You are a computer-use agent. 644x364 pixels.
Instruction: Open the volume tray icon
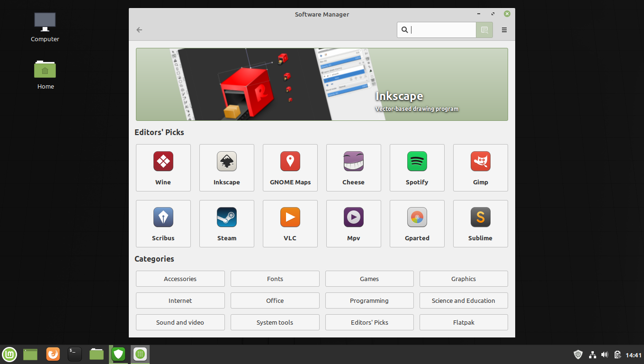605,355
